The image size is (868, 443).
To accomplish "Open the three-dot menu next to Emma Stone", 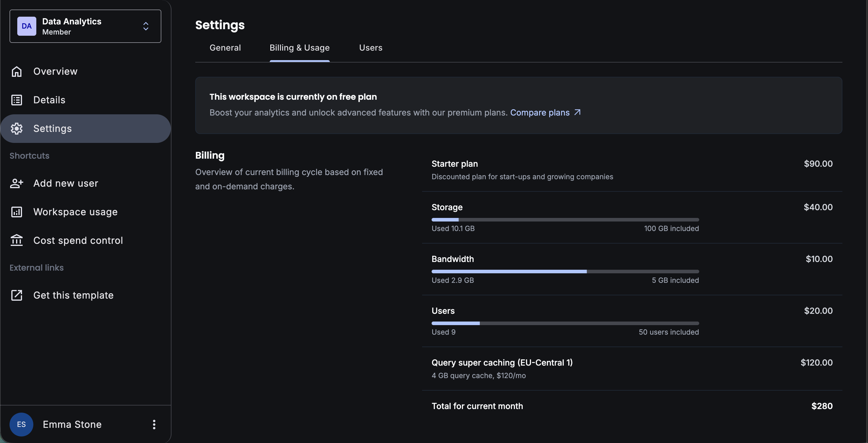I will [154, 425].
